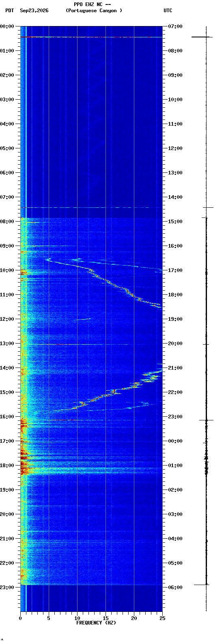This screenshot has width=224, height=644.
Task: Click the 22:00 label on the PDT axis
Action: point(7,563)
